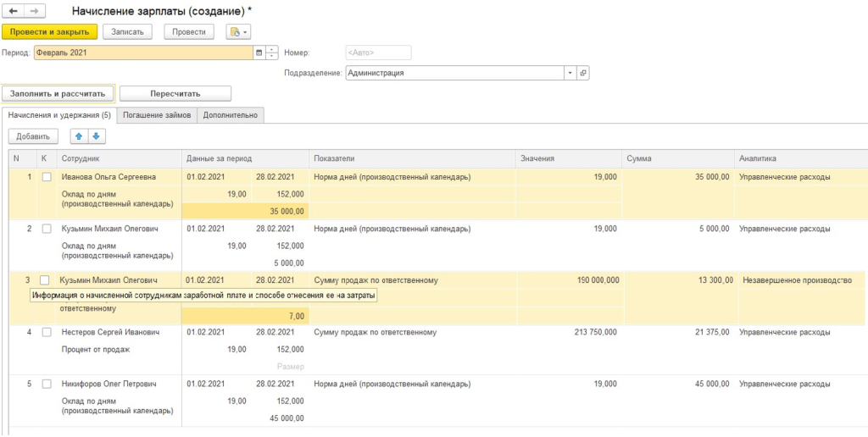Screen dimensions: 868x437
Task: Click the Сумма column header
Action: [678, 158]
